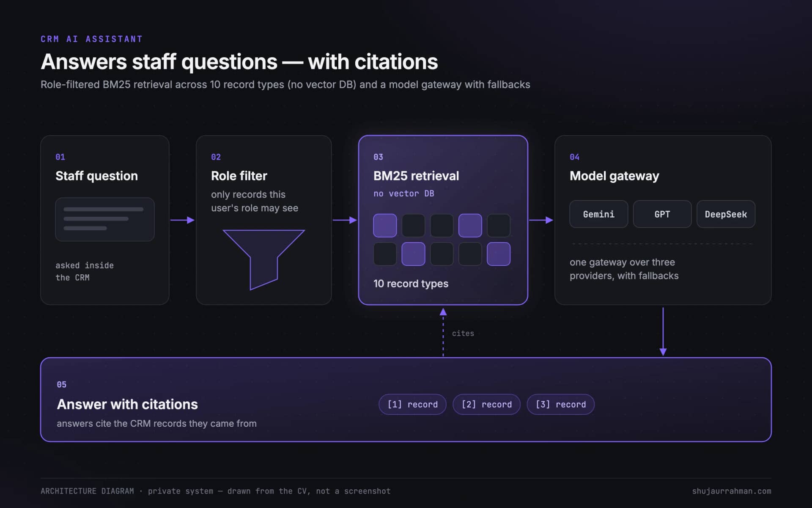The image size is (812, 508).
Task: Click the 'CRM AI ASSISTANT' eyebrow label
Action: click(92, 39)
